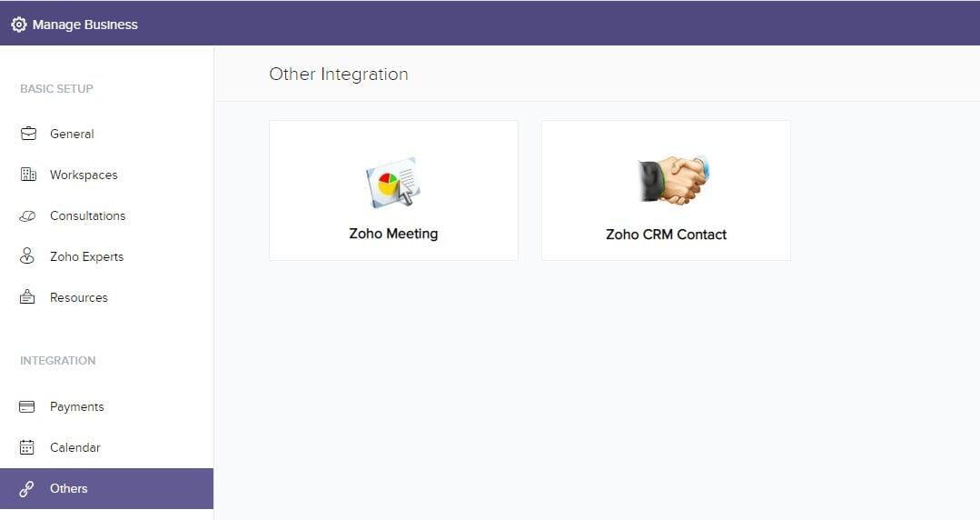
Task: Click the Zoho CRM Contact label
Action: coord(667,234)
